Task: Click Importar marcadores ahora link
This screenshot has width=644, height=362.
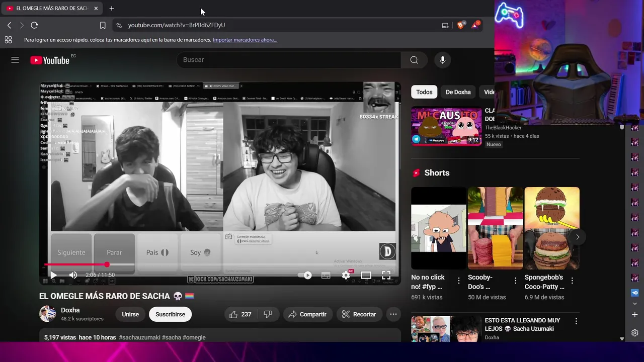Action: 245,40
